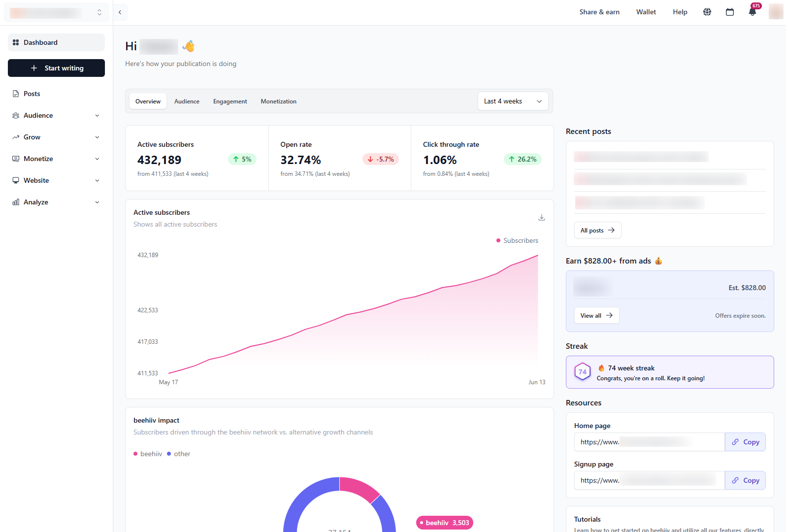Toggle the other legend item
The width and height of the screenshot is (786, 532).
click(178, 454)
